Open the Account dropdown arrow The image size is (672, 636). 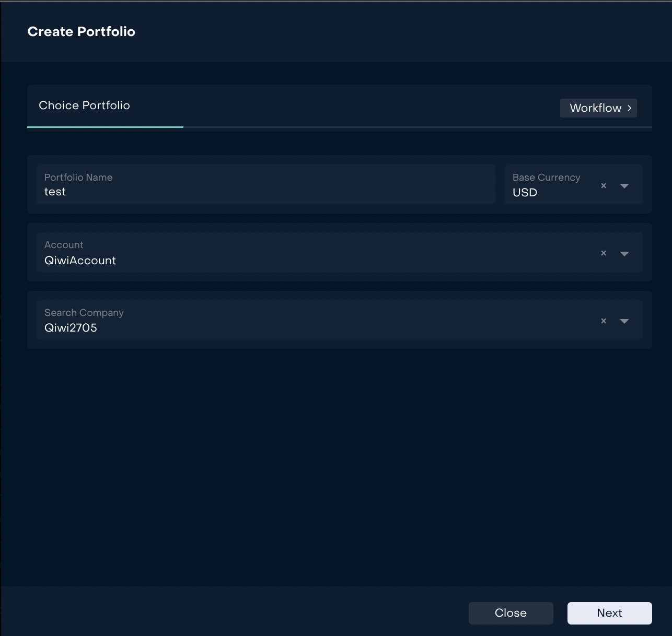624,254
